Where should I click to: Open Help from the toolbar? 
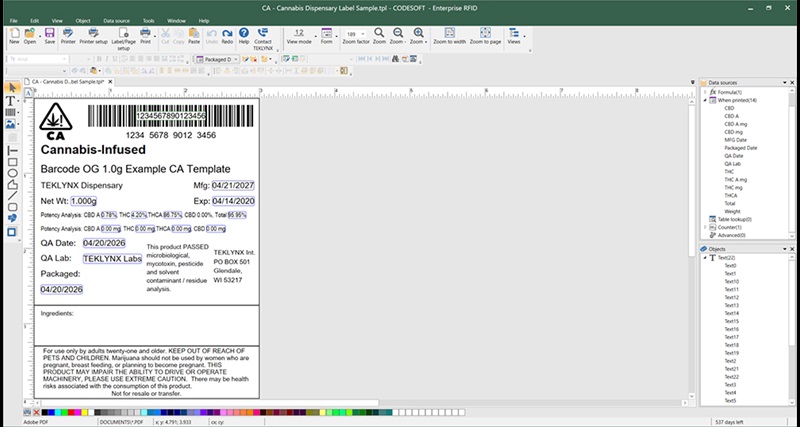pos(244,36)
